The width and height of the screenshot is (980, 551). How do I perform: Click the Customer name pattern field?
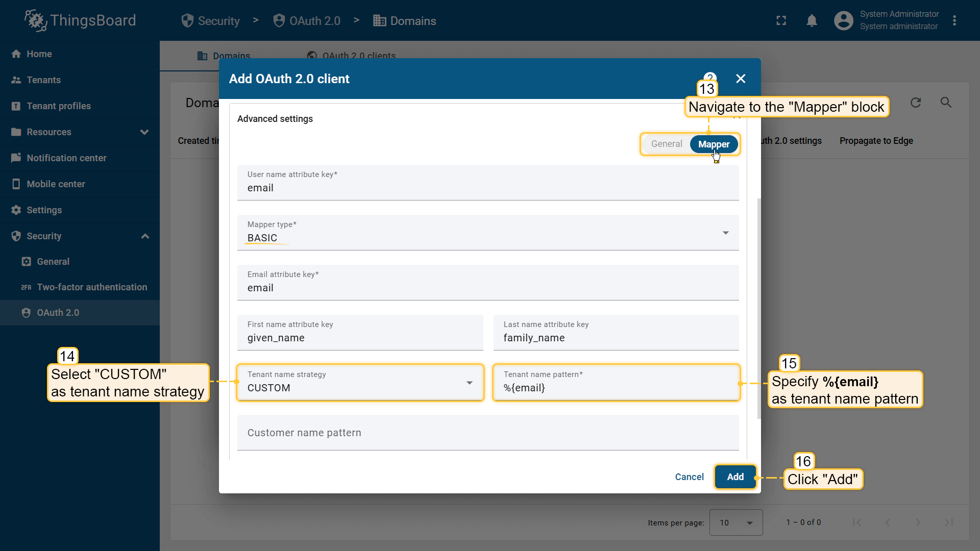point(487,433)
